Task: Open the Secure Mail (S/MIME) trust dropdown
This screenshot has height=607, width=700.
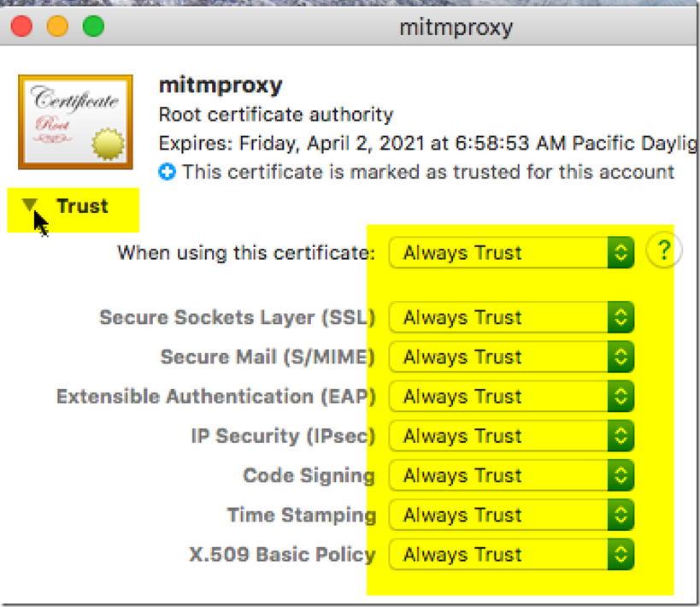Action: point(512,357)
